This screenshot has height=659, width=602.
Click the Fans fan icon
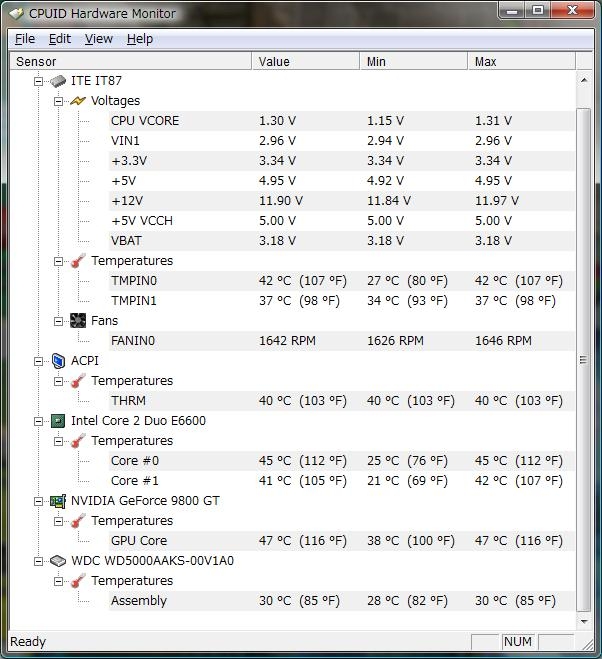pyautogui.click(x=78, y=321)
